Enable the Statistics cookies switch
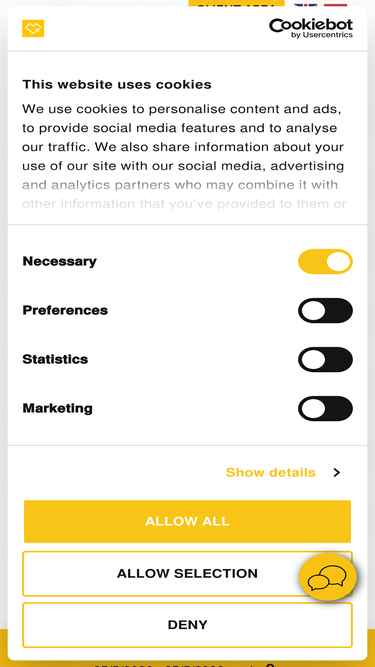 325,359
